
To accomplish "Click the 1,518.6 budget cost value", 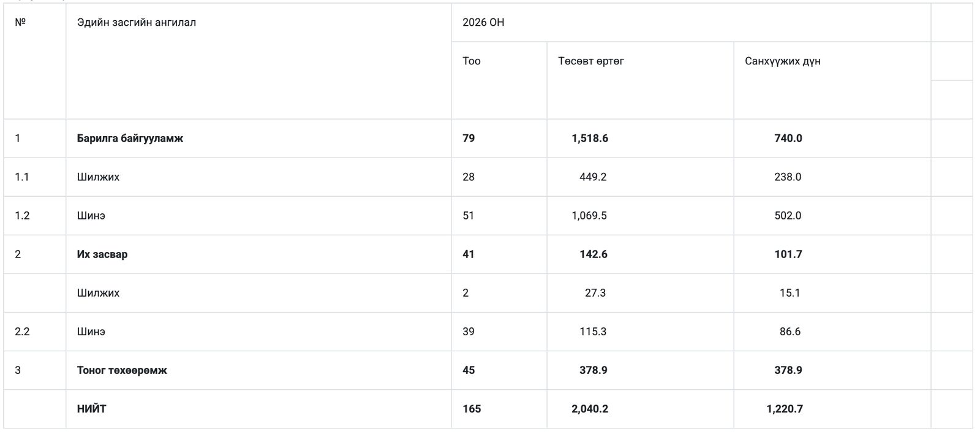I will pos(590,139).
